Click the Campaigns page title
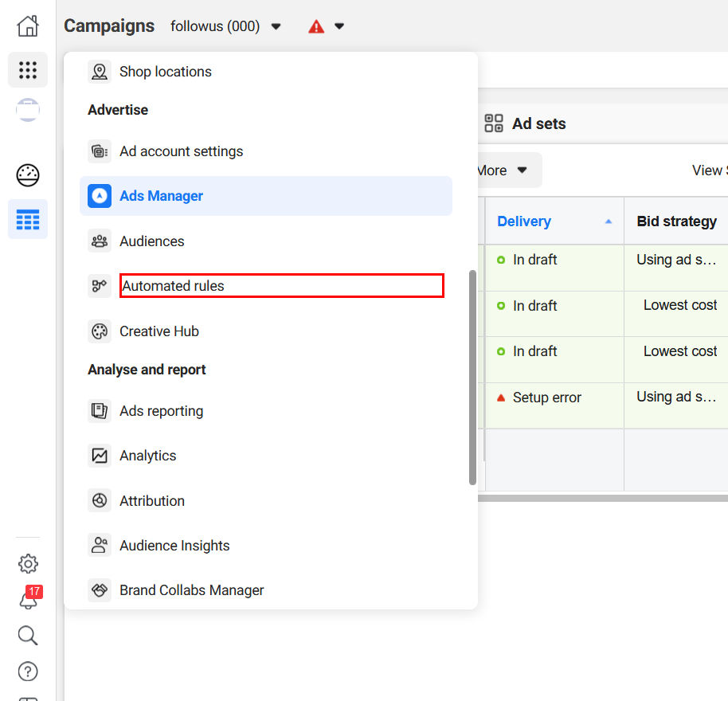 109,26
